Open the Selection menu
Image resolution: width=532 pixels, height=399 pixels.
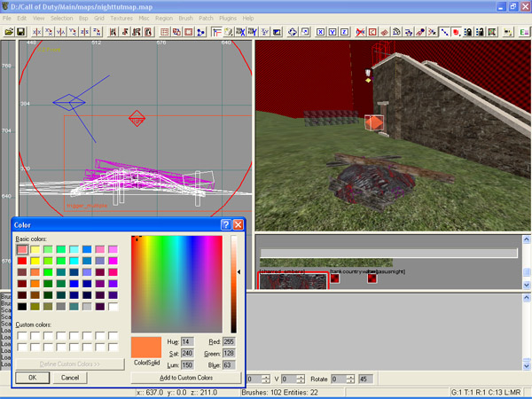62,18
